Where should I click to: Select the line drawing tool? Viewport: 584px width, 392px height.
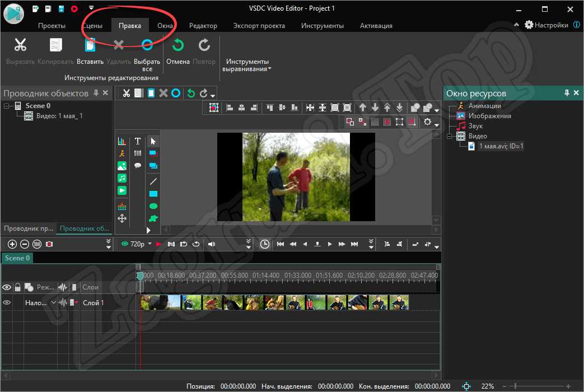[x=153, y=181]
